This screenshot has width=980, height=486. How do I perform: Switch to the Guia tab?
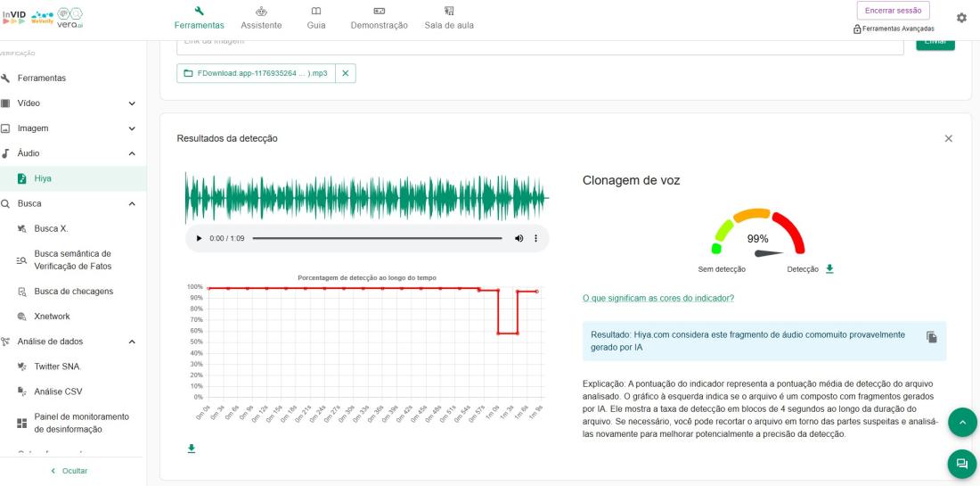316,18
